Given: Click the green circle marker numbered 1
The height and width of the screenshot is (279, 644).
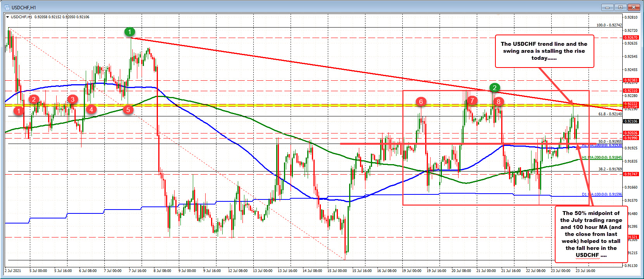Looking at the screenshot, I should 130,32.
